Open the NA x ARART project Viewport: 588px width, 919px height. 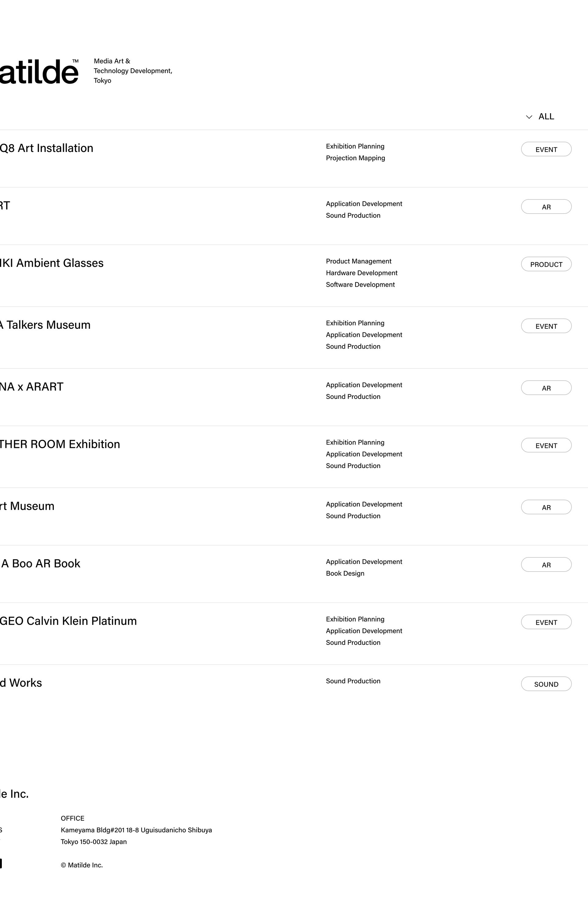(x=32, y=387)
